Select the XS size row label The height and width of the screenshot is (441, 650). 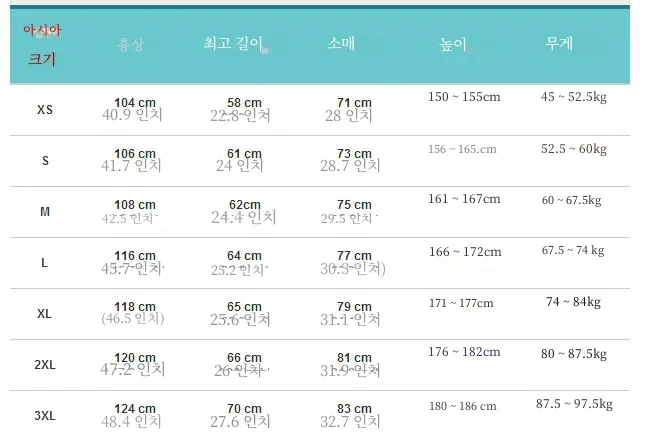click(45, 110)
